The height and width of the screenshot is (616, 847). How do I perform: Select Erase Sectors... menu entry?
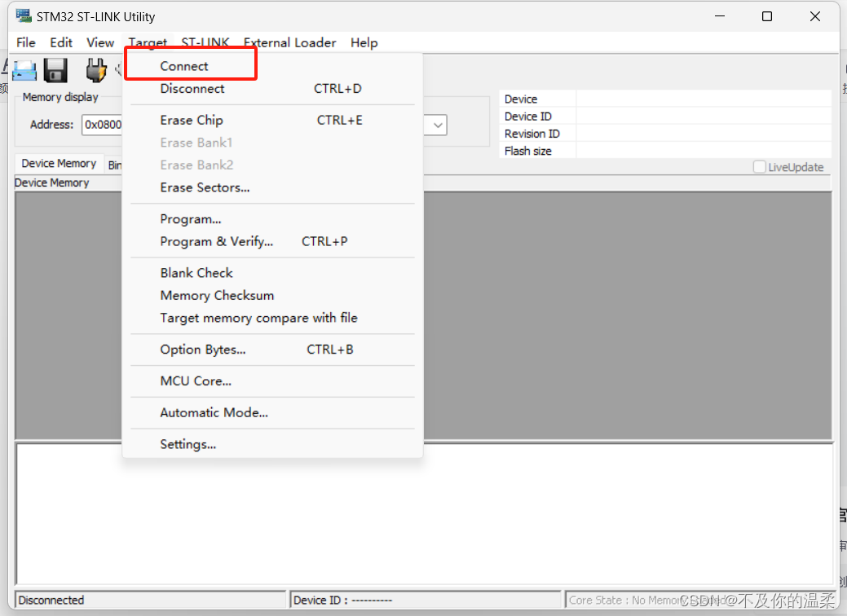273,187
